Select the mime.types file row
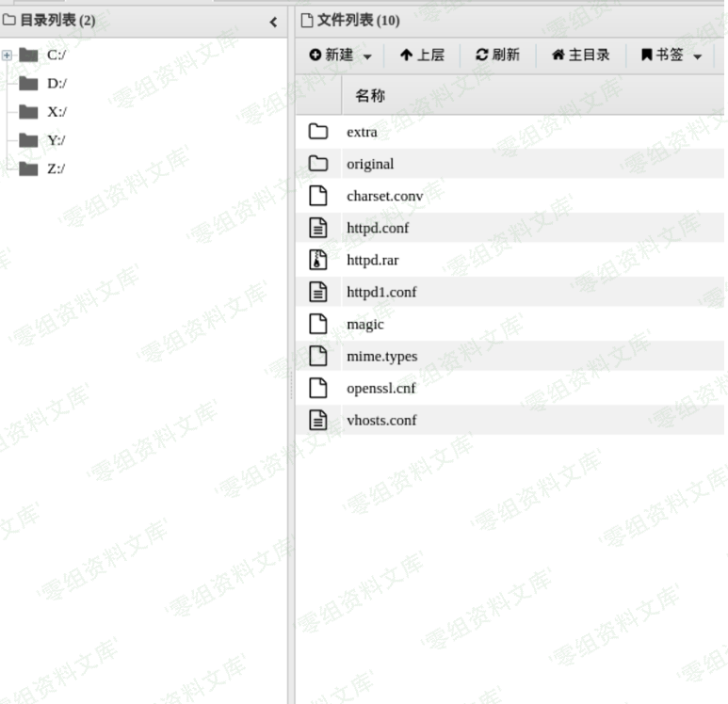The image size is (728, 704). click(x=381, y=356)
